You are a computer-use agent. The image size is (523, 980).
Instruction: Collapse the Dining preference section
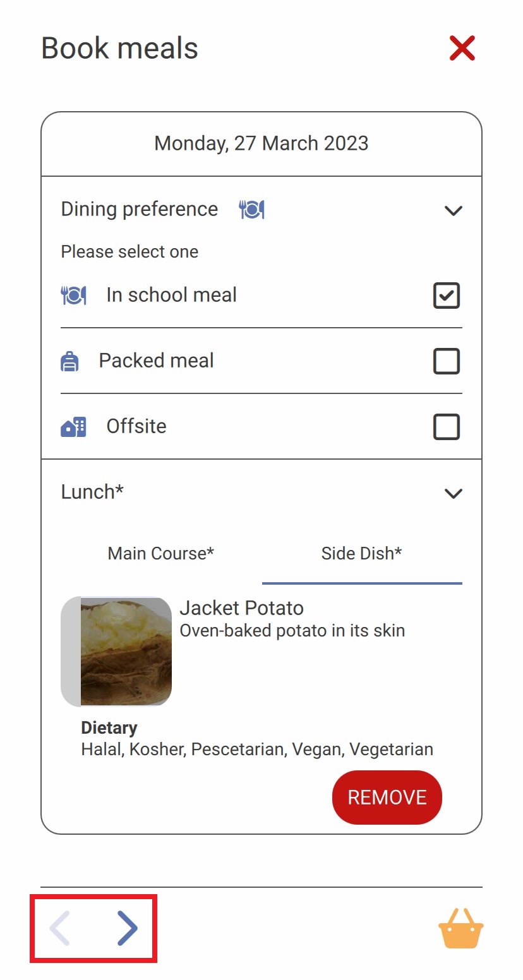click(x=454, y=210)
